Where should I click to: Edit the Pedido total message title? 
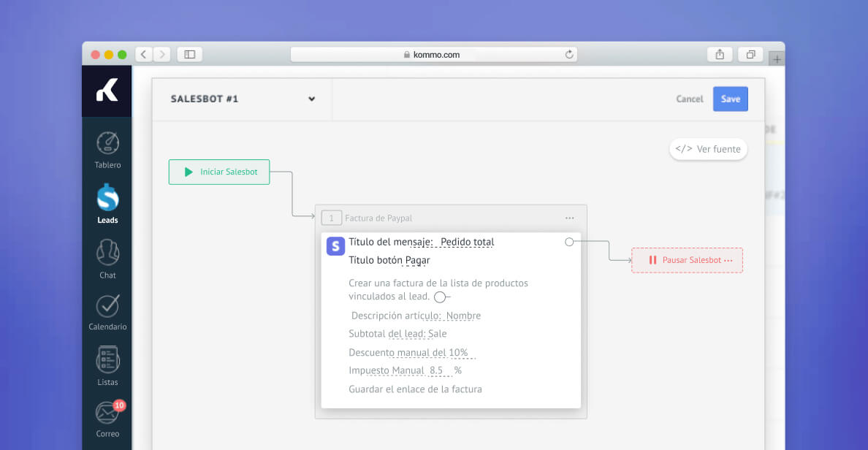(467, 242)
